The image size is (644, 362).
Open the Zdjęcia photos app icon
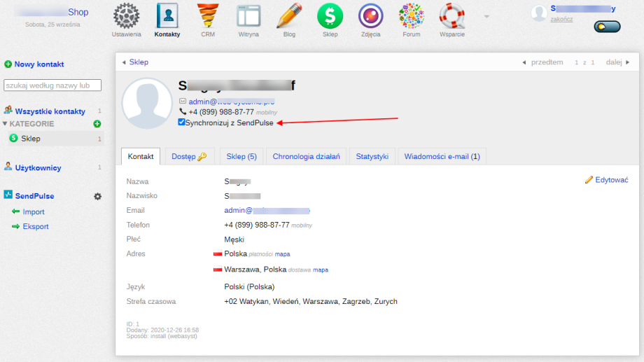click(370, 17)
